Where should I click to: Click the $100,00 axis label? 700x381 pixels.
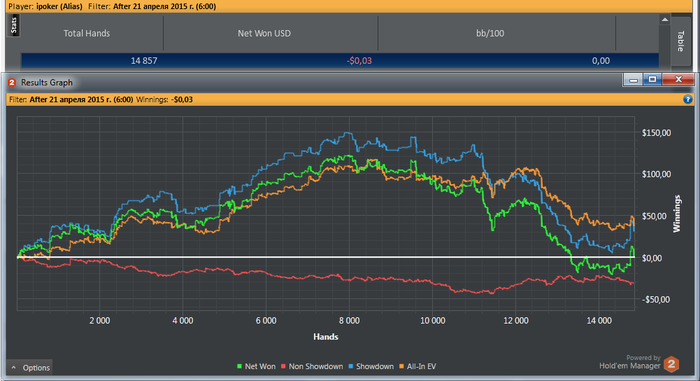[656, 174]
